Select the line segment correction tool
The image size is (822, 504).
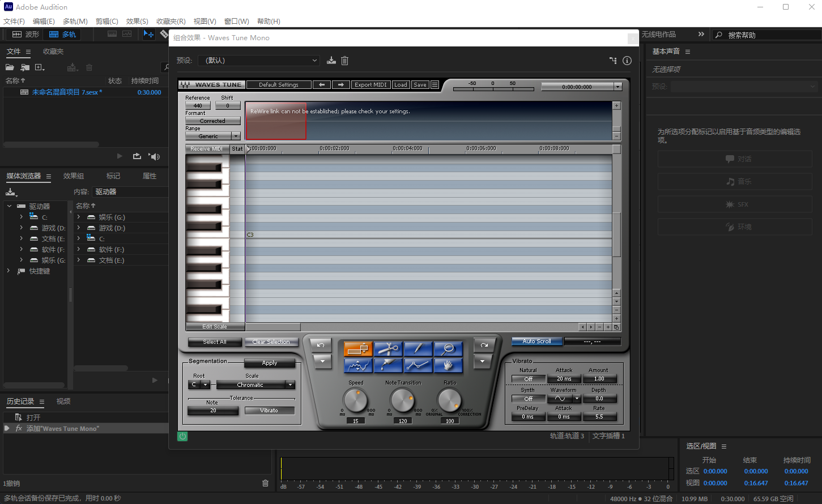click(418, 365)
